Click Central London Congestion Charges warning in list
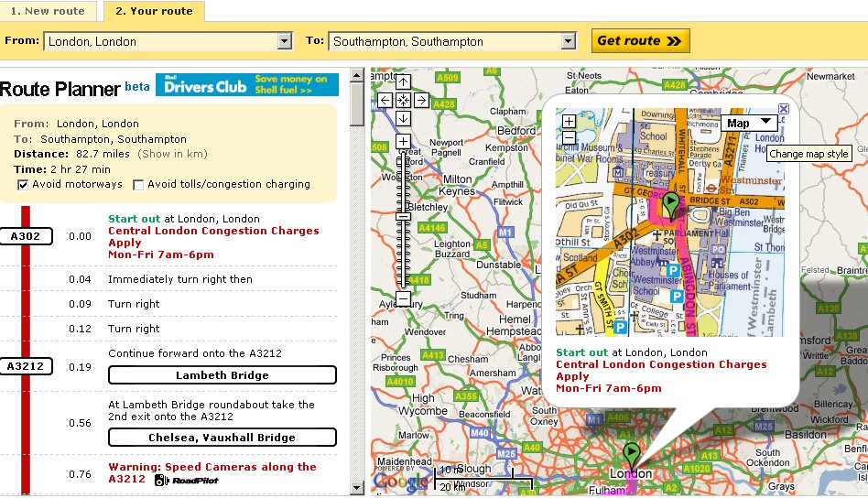The height and width of the screenshot is (498, 868). 213,243
